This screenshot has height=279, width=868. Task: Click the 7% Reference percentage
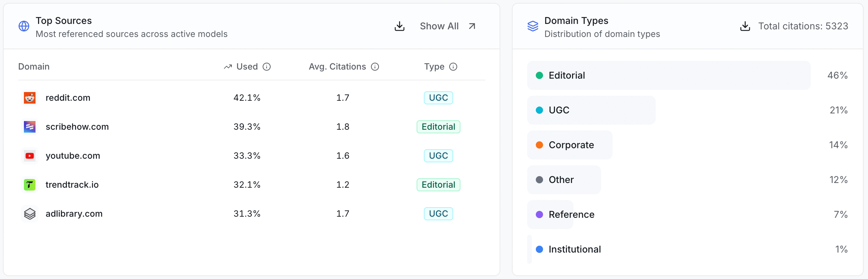tap(841, 215)
